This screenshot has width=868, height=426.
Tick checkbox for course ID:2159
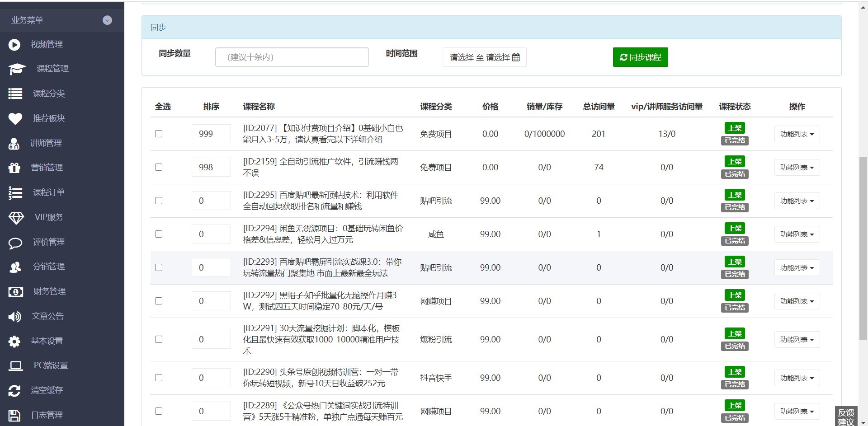coord(159,167)
